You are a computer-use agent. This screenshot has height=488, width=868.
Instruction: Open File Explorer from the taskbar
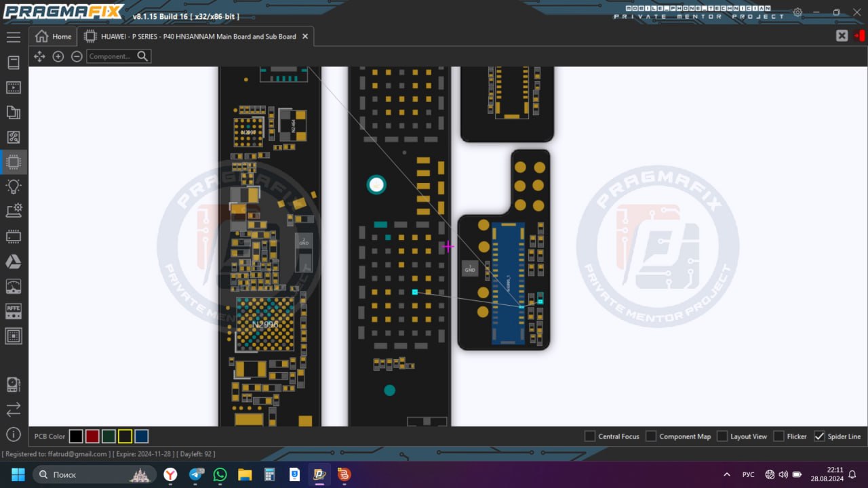point(245,474)
